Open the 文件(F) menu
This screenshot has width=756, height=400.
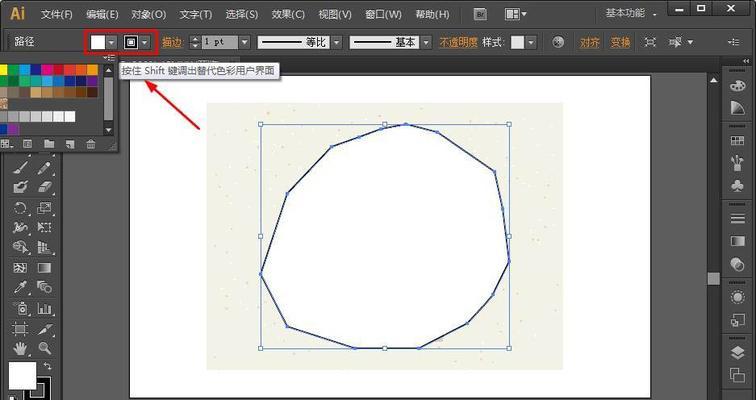click(x=56, y=15)
